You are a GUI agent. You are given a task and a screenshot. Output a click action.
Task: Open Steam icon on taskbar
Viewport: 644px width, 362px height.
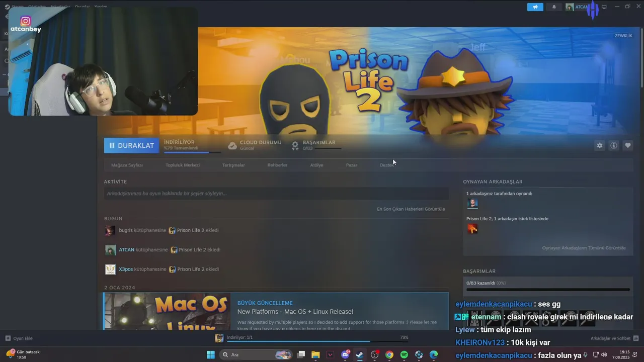[360, 354]
